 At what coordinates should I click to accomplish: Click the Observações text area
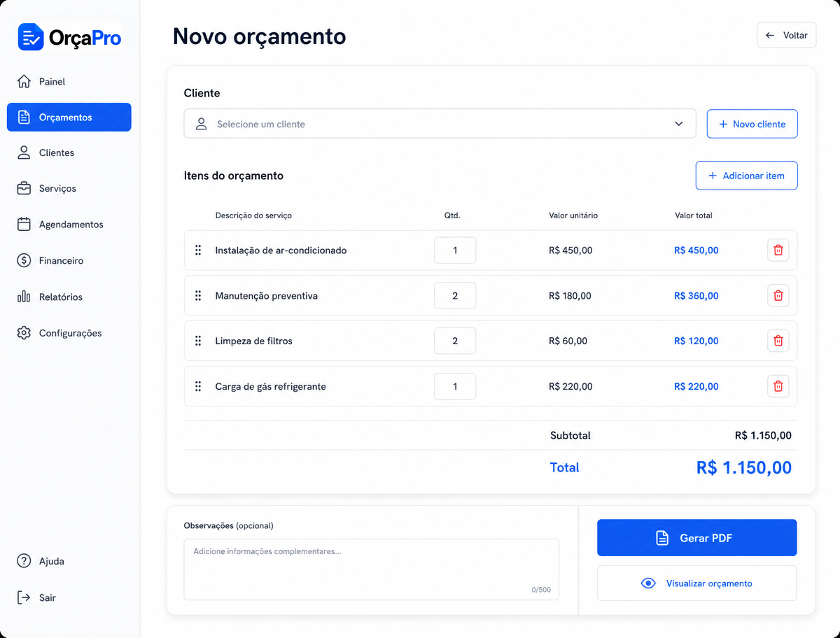[x=372, y=569]
